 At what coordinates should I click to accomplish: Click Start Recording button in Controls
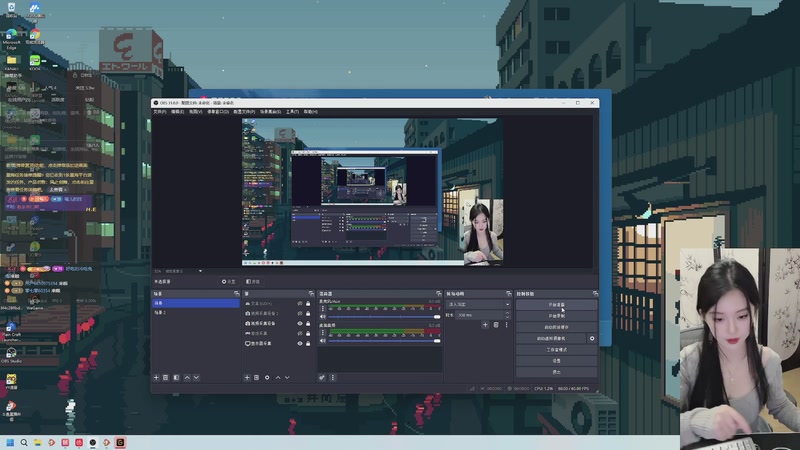coord(556,316)
